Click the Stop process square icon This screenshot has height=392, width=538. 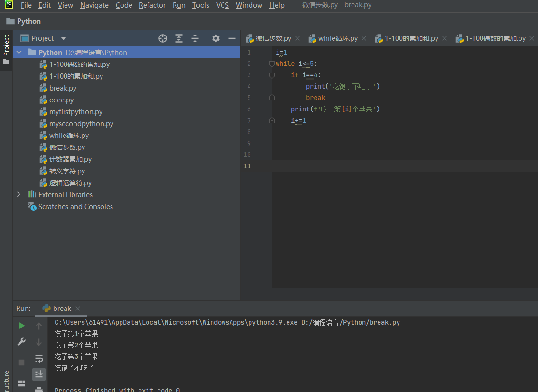click(x=21, y=362)
